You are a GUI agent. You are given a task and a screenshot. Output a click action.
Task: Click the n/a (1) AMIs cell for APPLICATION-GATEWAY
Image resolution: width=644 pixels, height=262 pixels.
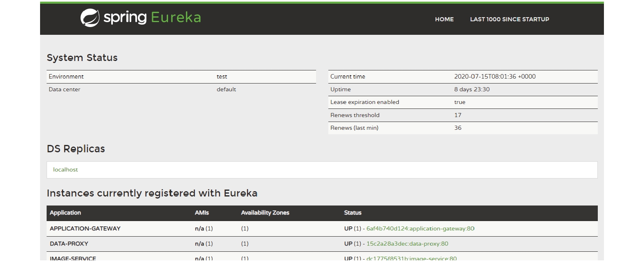pos(204,228)
